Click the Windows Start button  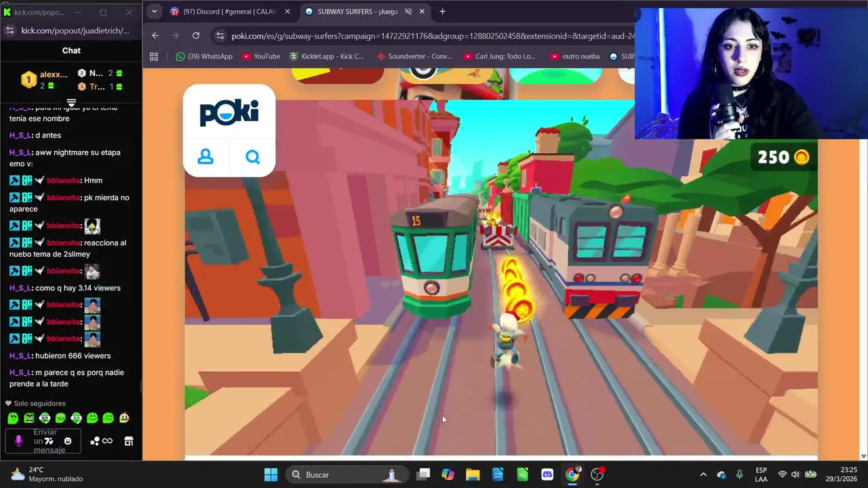pos(271,474)
